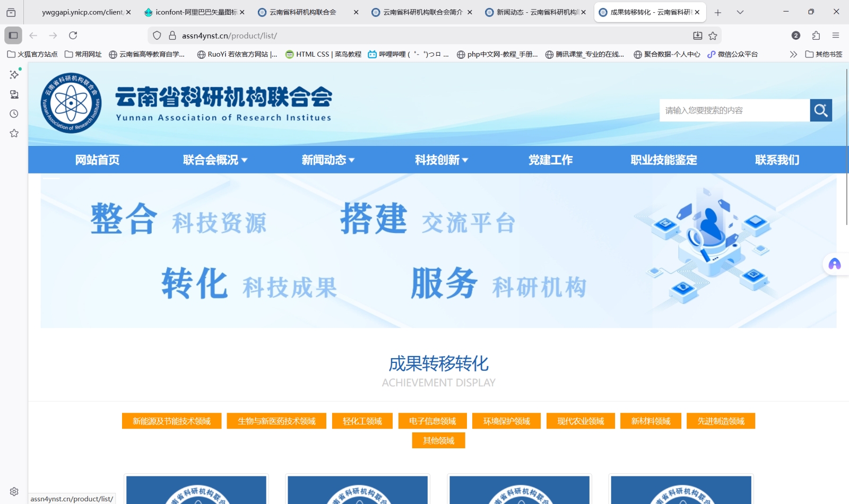Show overflow bookmarks via the double-chevron

click(793, 54)
